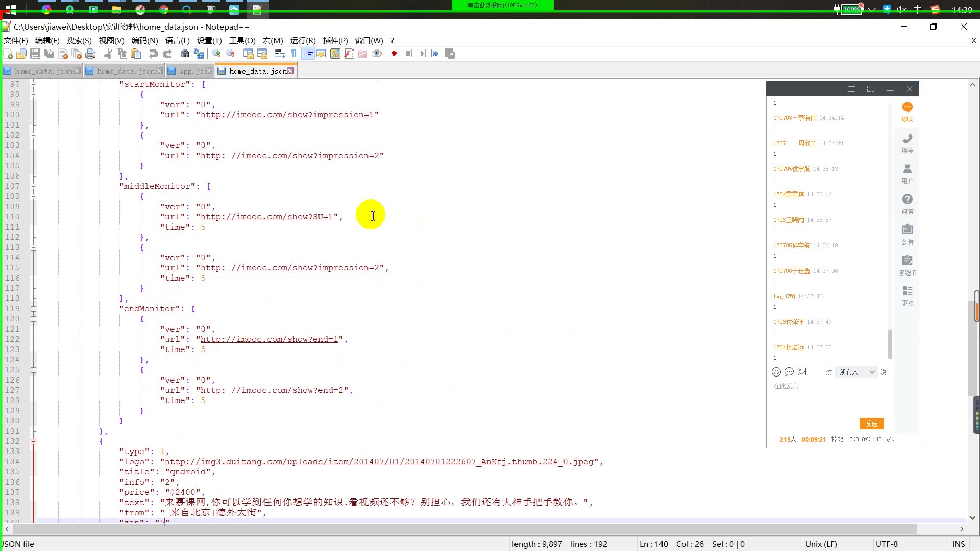The height and width of the screenshot is (551, 980).
Task: Open the 搜索(S) menu
Action: coord(79,40)
